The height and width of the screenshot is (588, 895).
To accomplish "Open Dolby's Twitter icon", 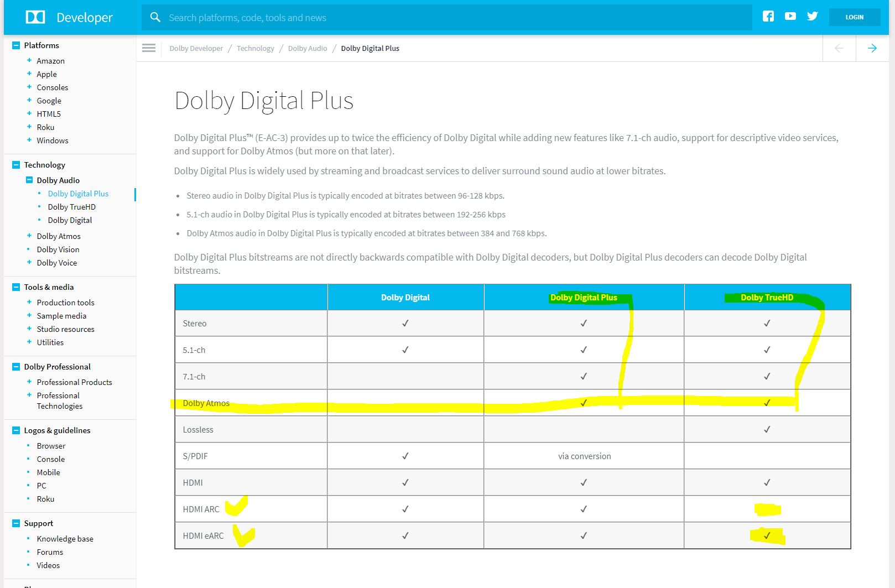I will (x=812, y=17).
